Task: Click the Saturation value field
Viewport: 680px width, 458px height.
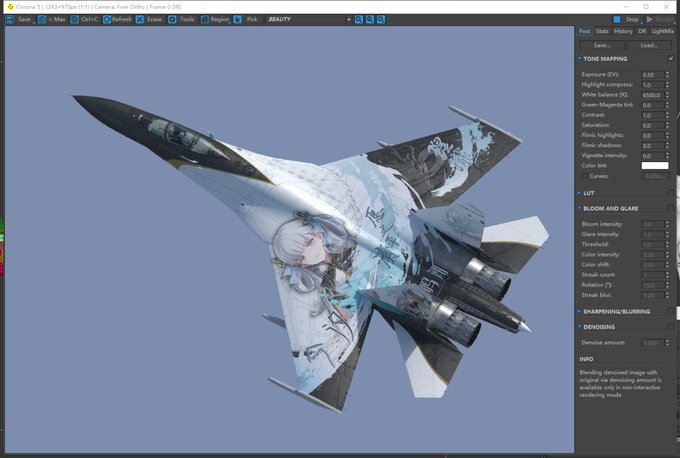Action: [x=653, y=125]
